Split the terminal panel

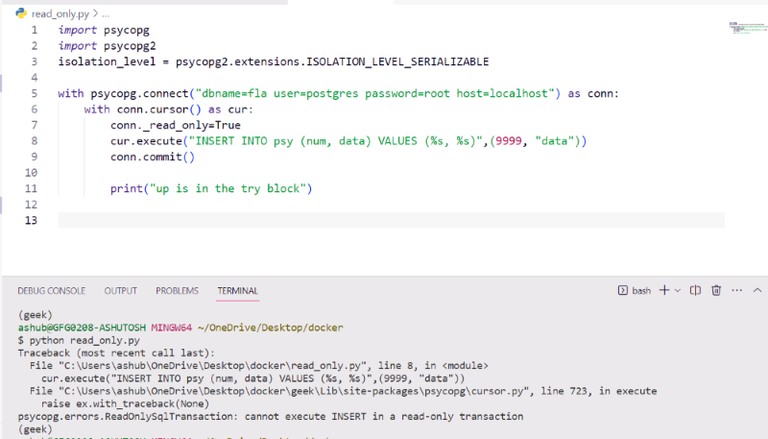[695, 291]
